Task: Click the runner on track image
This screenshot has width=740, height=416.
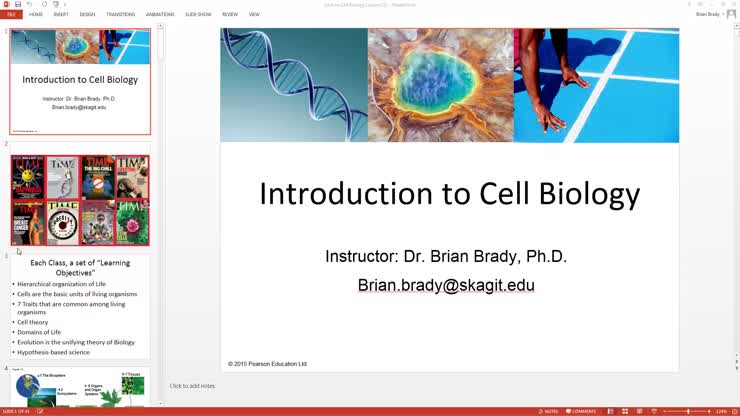Action: (x=597, y=85)
